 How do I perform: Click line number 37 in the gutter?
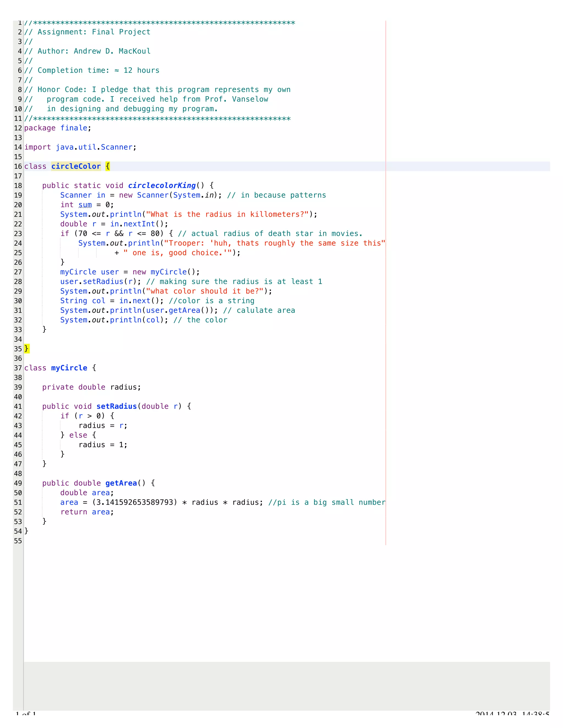pyautogui.click(x=18, y=368)
